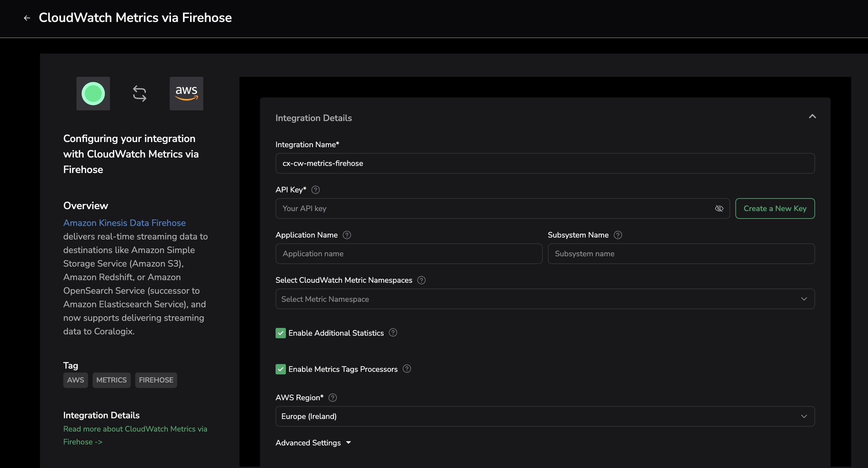Uncheck the Enable Metrics Tags Processors checkbox
The height and width of the screenshot is (468, 868).
[280, 369]
